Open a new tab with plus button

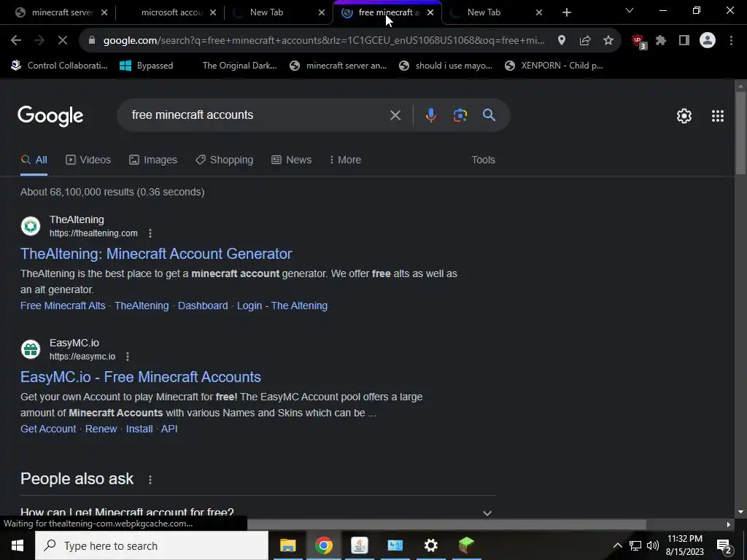566,12
